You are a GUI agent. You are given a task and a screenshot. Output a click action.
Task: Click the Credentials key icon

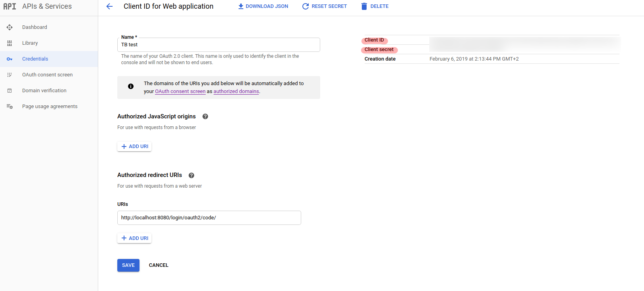pyautogui.click(x=10, y=59)
